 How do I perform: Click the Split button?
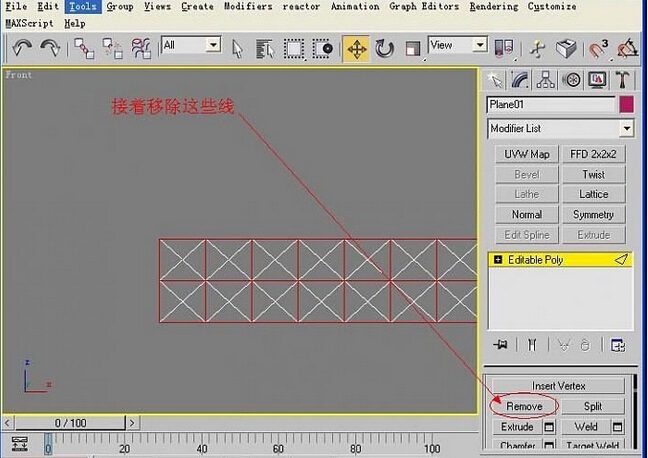(593, 406)
